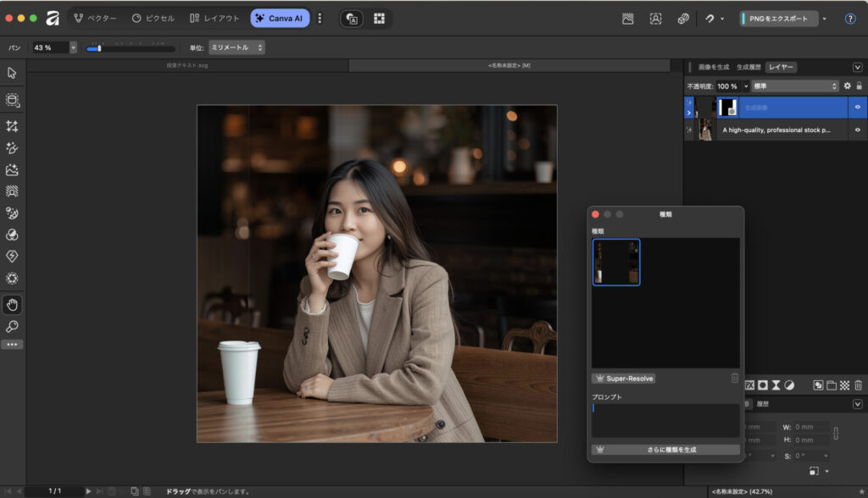Switch to the ピクセル workspace tab
The image size is (868, 498).
pyautogui.click(x=153, y=18)
